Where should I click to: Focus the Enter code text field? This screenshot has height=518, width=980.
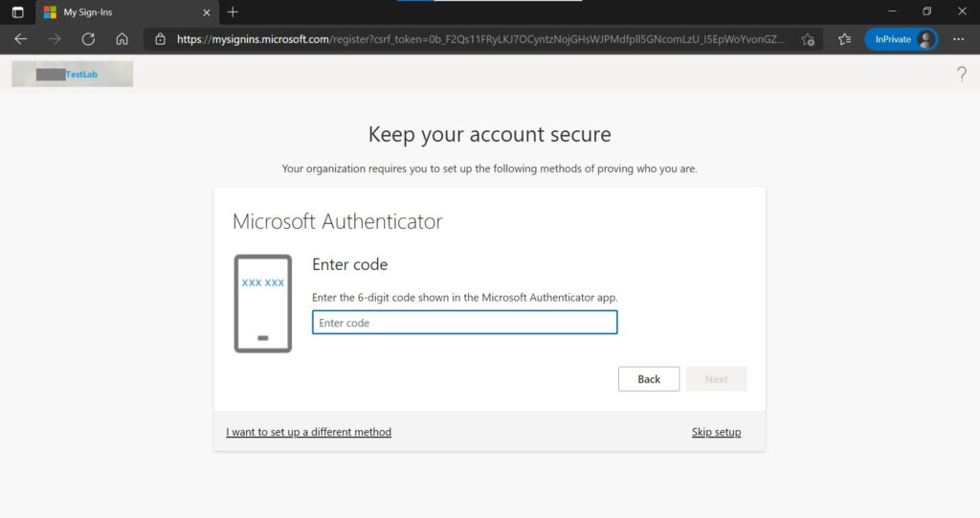pyautogui.click(x=464, y=324)
